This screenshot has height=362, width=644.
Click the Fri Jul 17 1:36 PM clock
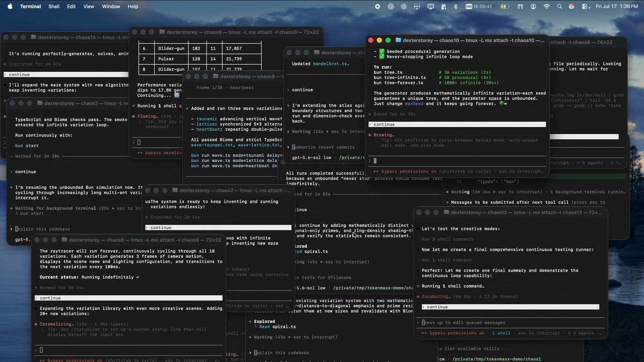click(x=617, y=7)
